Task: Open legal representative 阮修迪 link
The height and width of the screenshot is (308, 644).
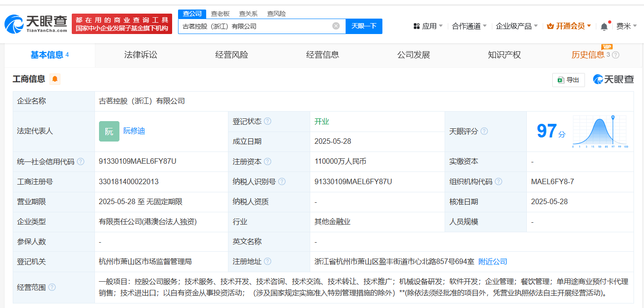Action: [134, 131]
